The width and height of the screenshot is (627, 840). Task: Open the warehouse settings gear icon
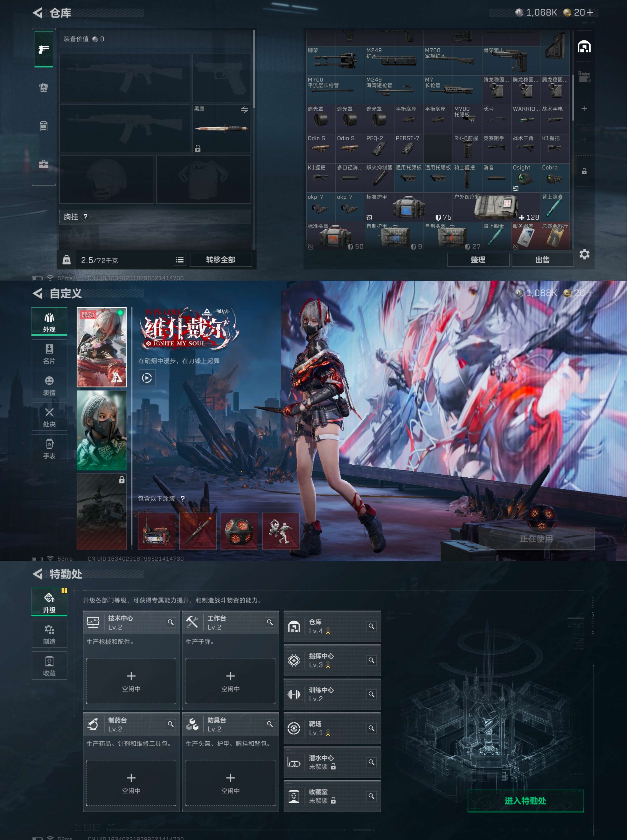pyautogui.click(x=584, y=254)
